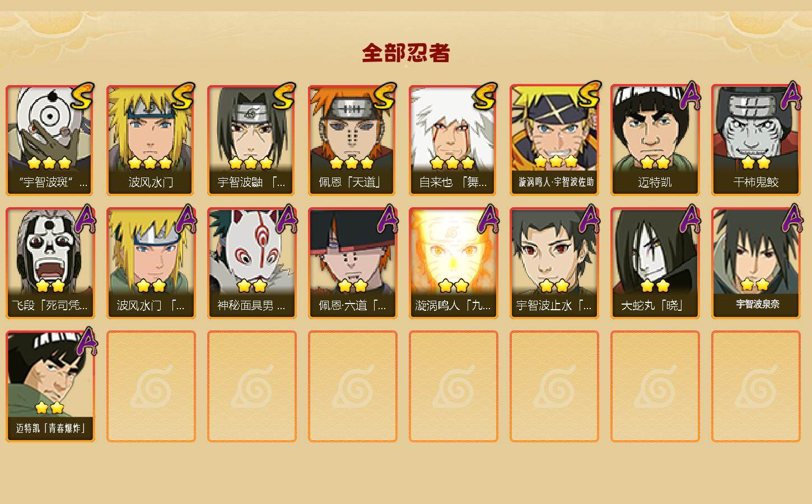Click the first empty ninja slot in row three

click(x=151, y=386)
